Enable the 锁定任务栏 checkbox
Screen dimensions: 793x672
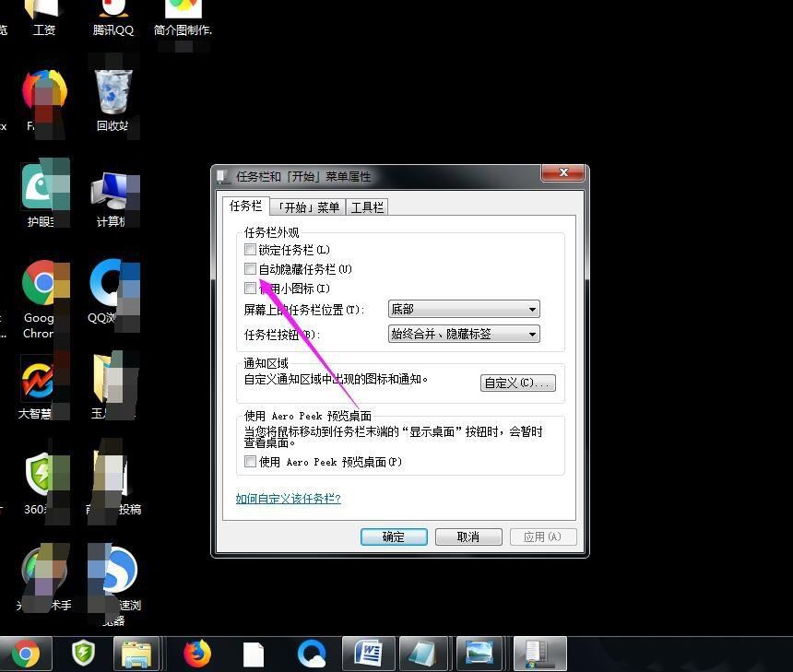250,249
